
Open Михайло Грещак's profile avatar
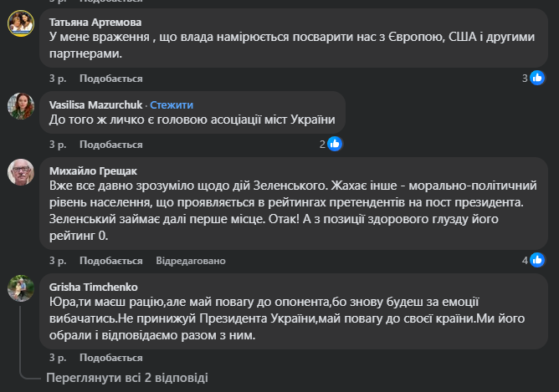21,173
